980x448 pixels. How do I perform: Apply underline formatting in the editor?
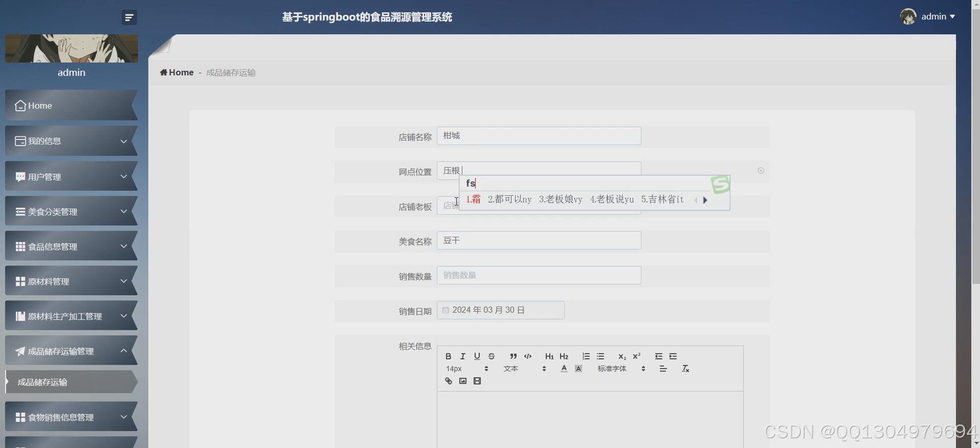(x=477, y=356)
